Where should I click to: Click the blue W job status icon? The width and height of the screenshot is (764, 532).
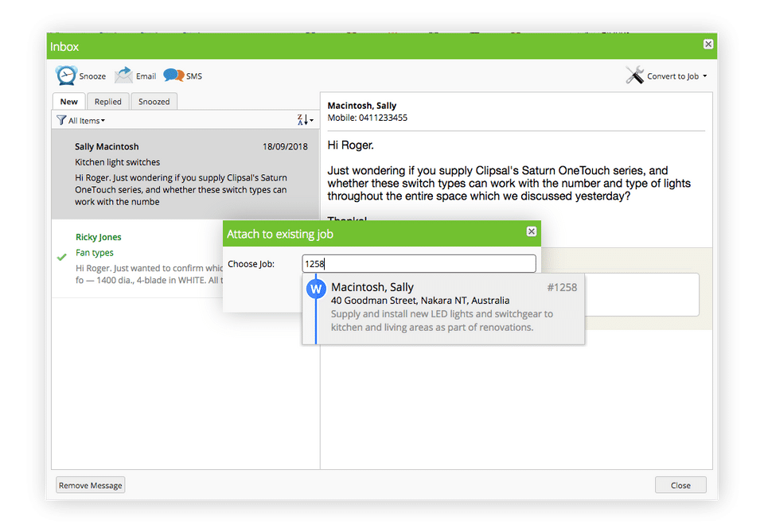(316, 289)
